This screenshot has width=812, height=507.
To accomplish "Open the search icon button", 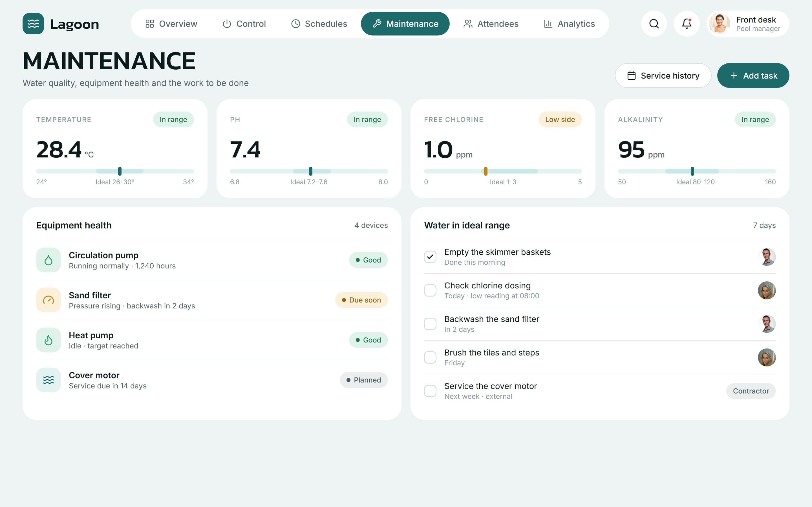I will (654, 23).
